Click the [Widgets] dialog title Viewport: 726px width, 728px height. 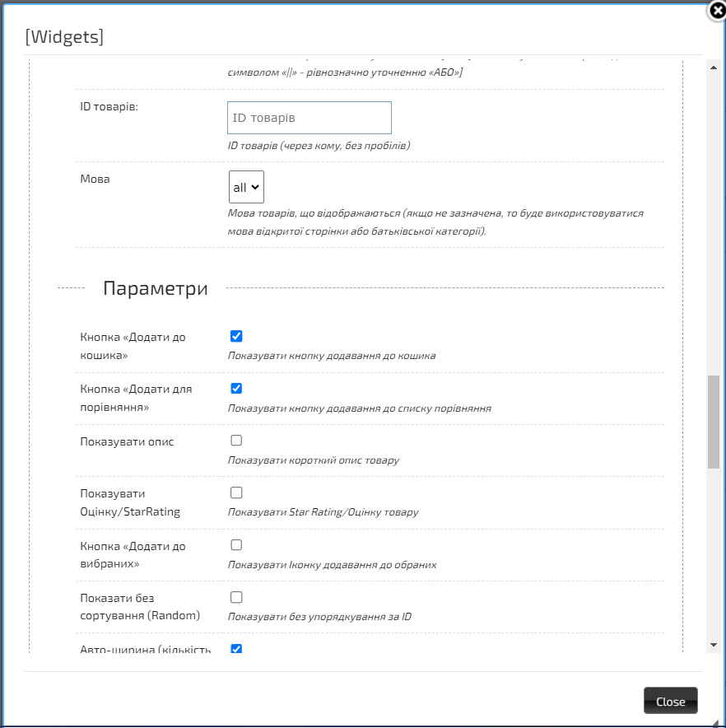64,37
